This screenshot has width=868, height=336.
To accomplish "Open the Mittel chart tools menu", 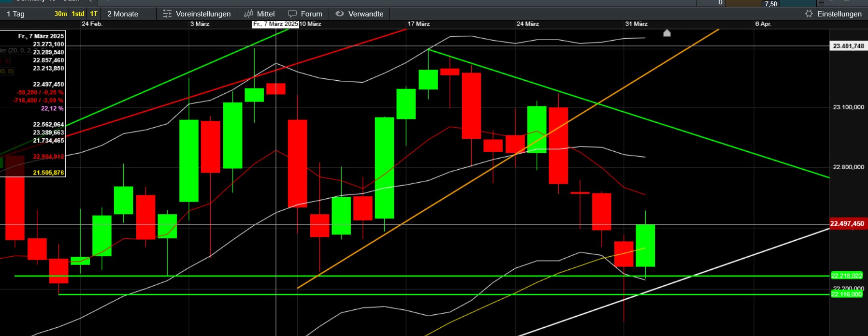I will (x=260, y=14).
